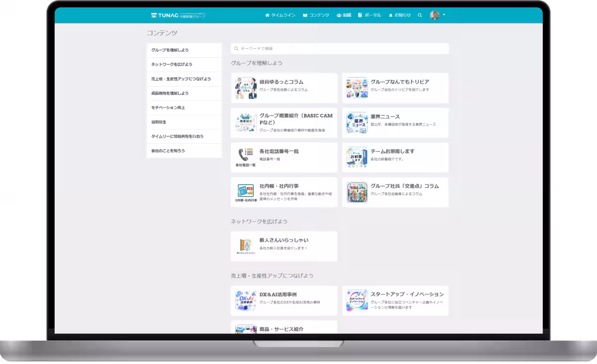
Task: Open the お知らせ notifications
Action: [x=399, y=15]
